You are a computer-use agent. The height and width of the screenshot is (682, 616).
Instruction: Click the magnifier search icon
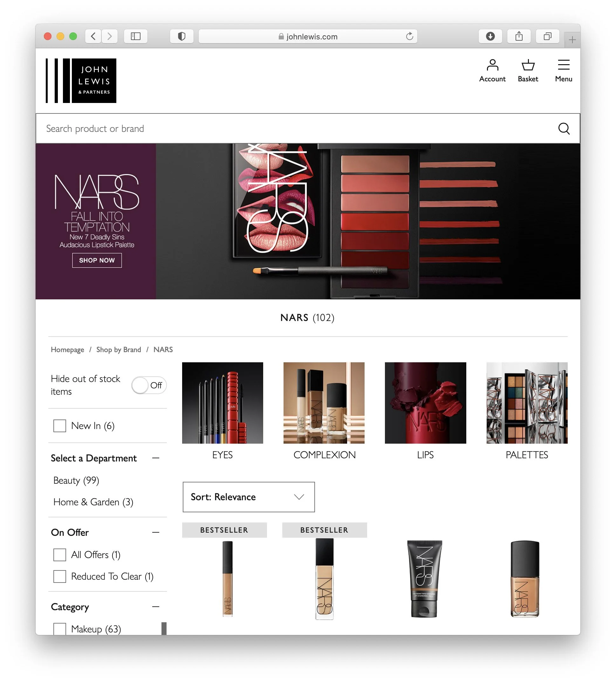[563, 129]
